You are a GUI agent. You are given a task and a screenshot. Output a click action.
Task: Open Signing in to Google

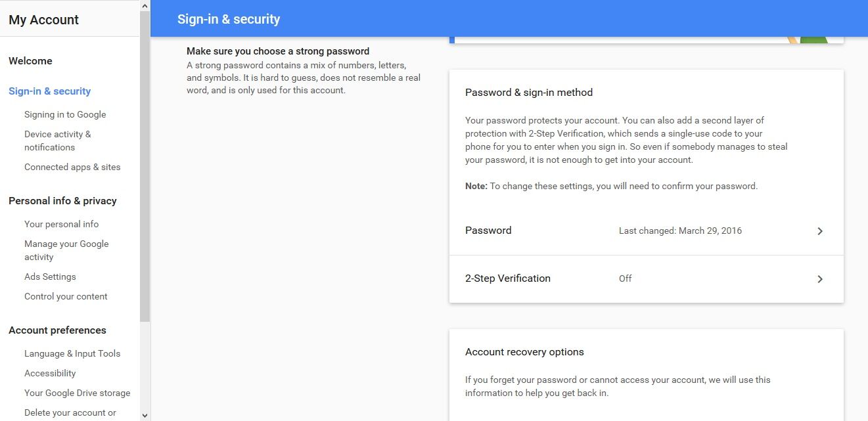(x=65, y=114)
